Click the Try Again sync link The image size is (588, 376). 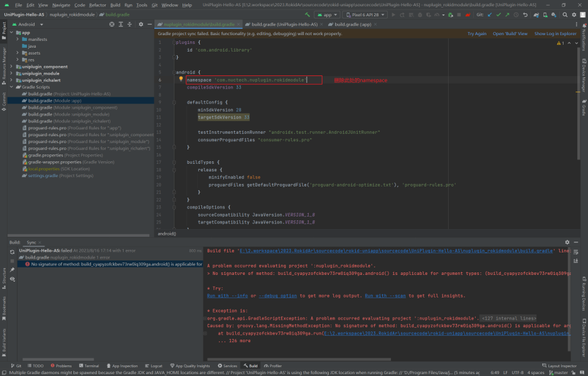477,33
